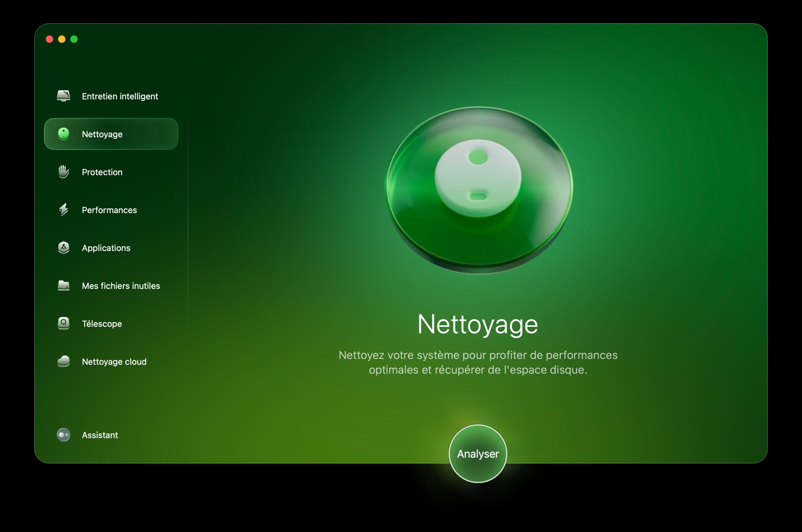
Task: Go to Mes fichiers inutiles label text
Action: coord(121,286)
